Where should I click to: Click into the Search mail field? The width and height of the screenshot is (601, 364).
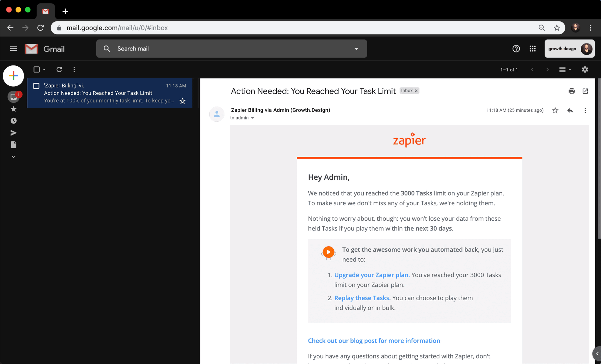(229, 49)
